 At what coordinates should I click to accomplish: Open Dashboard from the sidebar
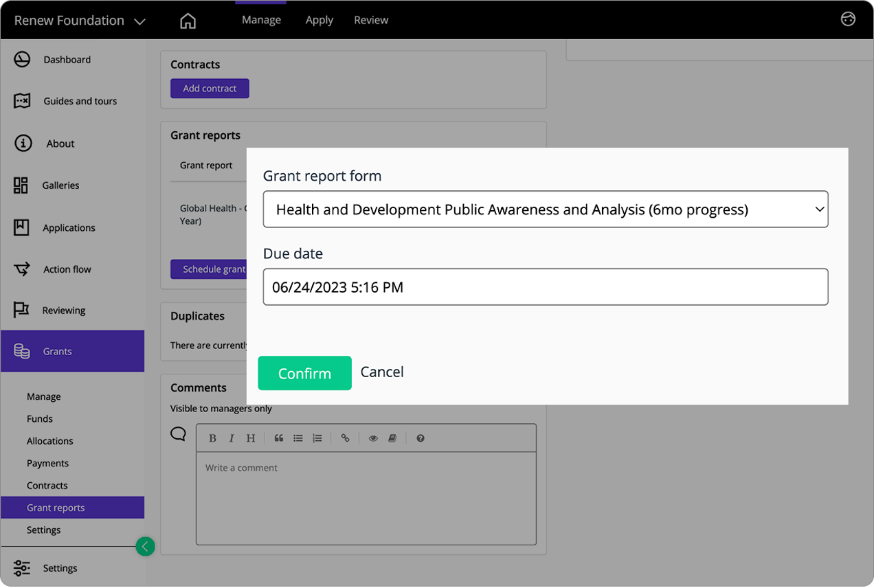21,59
